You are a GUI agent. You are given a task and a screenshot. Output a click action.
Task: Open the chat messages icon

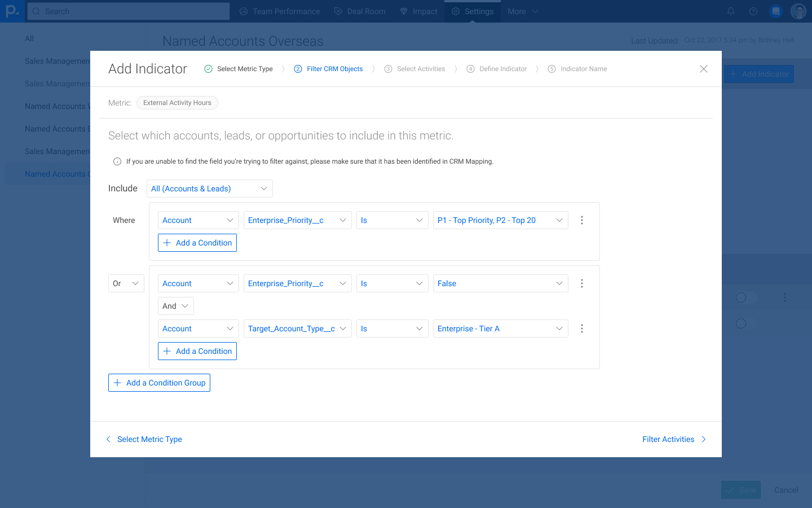coord(776,11)
